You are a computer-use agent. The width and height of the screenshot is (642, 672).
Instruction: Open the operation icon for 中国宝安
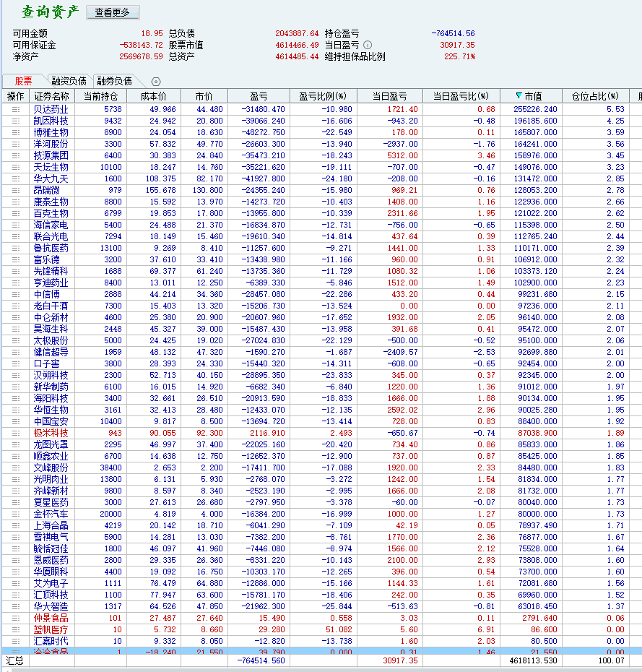click(15, 421)
